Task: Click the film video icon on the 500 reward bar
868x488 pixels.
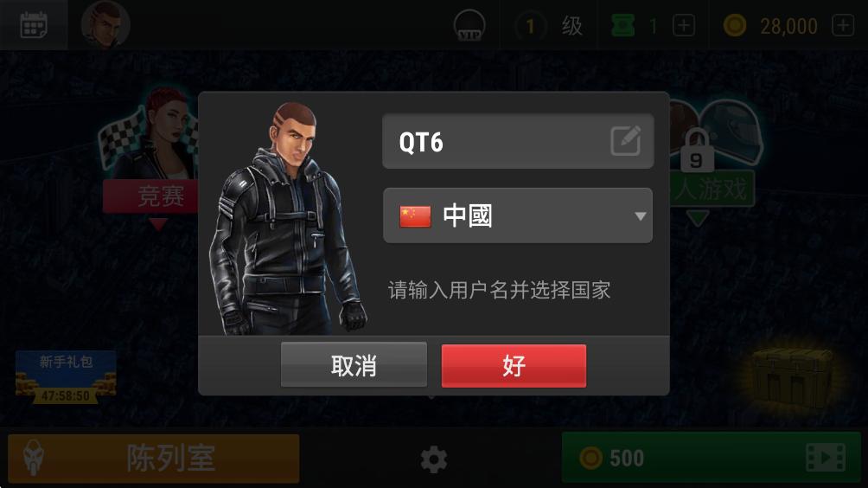Action: (x=826, y=458)
